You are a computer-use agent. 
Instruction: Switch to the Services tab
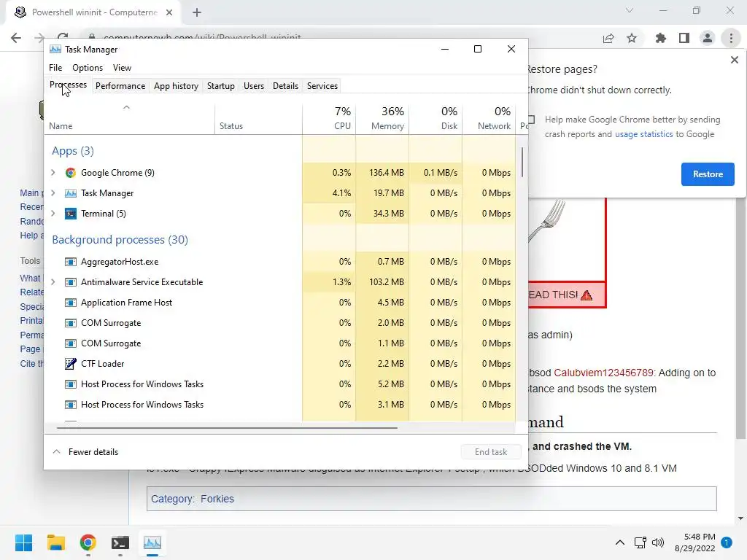pyautogui.click(x=322, y=86)
